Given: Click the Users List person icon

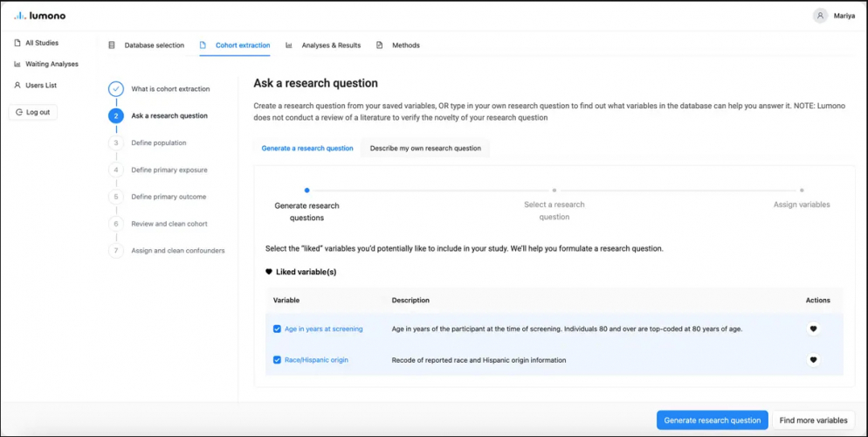Looking at the screenshot, I should point(17,86).
